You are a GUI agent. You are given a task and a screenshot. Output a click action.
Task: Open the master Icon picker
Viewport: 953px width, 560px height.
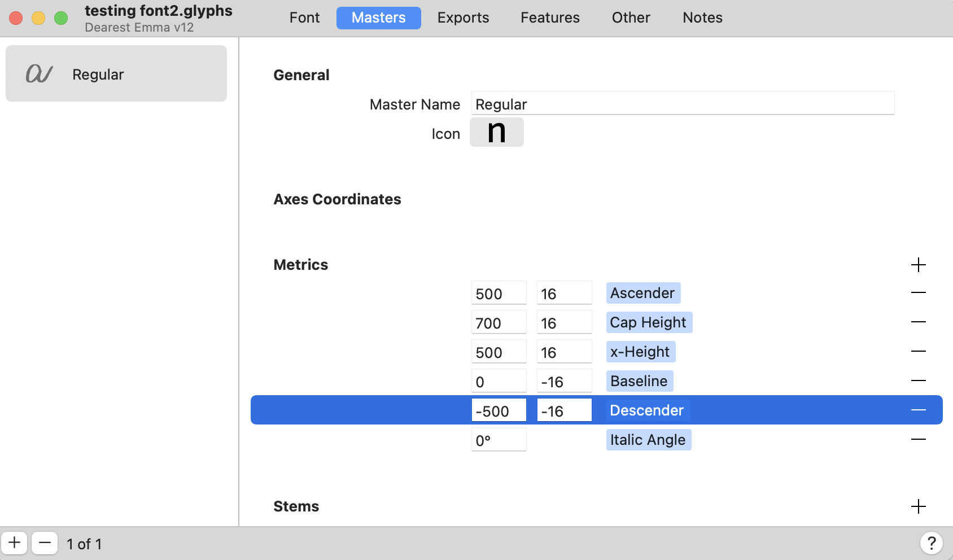[x=496, y=132]
